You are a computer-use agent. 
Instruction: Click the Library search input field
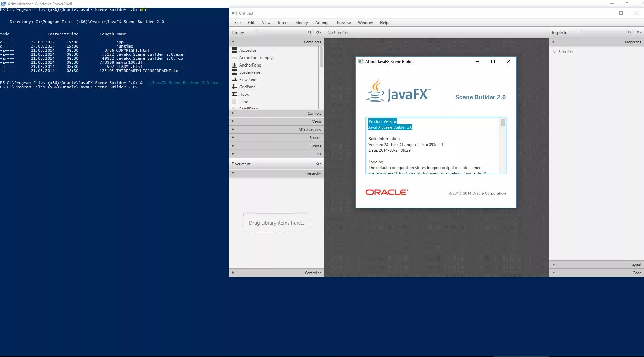284,32
